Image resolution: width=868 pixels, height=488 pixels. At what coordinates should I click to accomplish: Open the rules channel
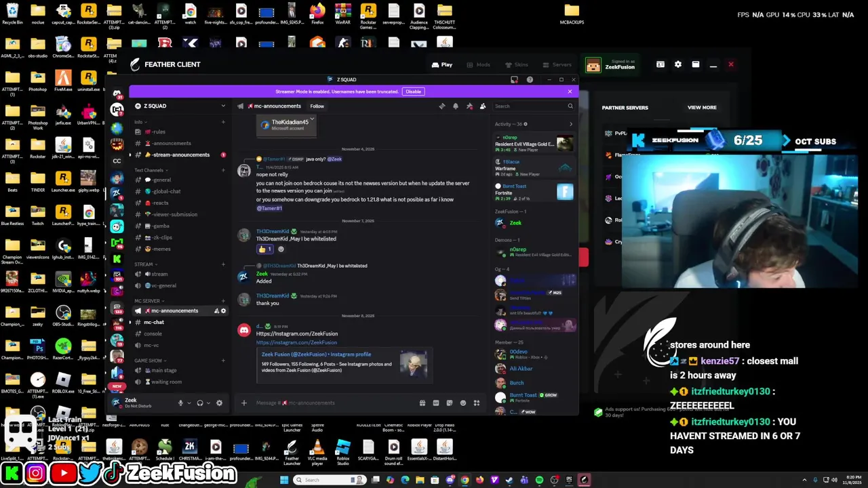pyautogui.click(x=180, y=132)
